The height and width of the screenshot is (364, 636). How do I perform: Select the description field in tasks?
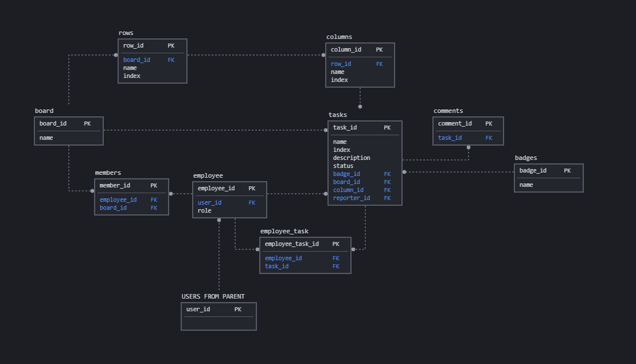(352, 158)
